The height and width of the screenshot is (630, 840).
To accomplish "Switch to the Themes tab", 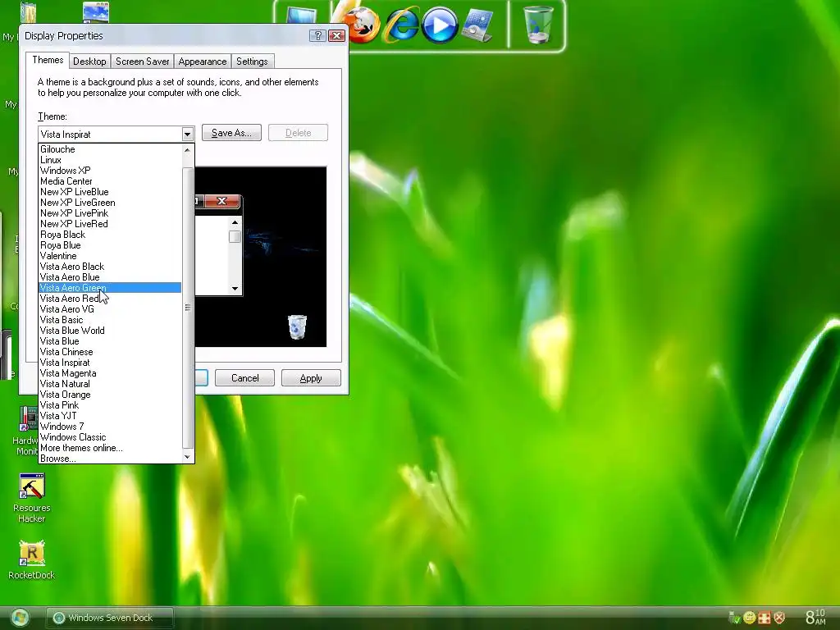I will [x=48, y=60].
